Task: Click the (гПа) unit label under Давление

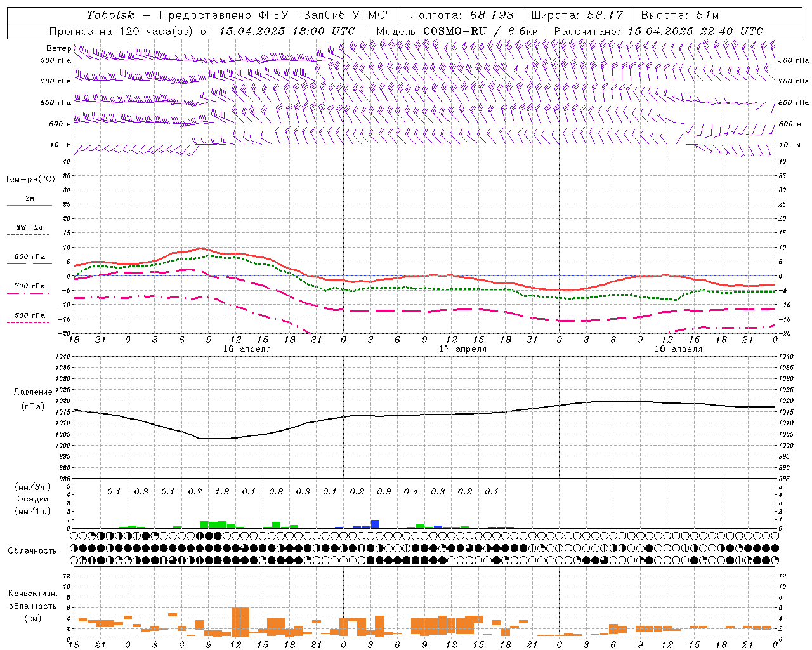Action: pyautogui.click(x=33, y=407)
